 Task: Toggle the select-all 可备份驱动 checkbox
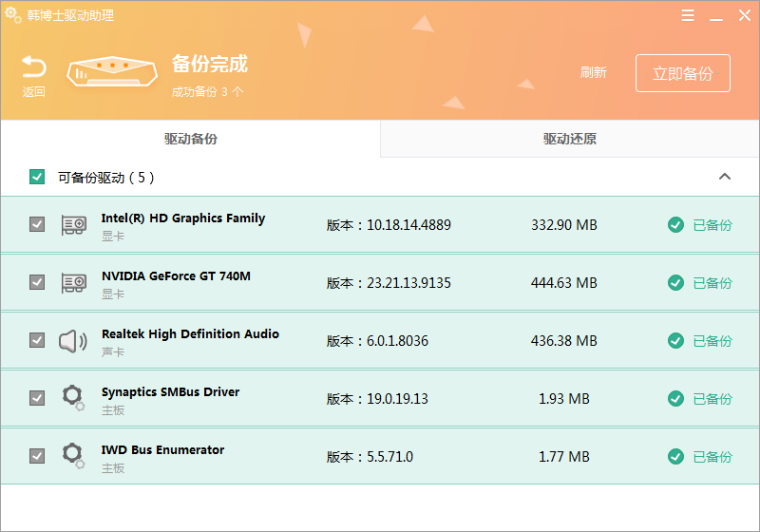point(37,177)
